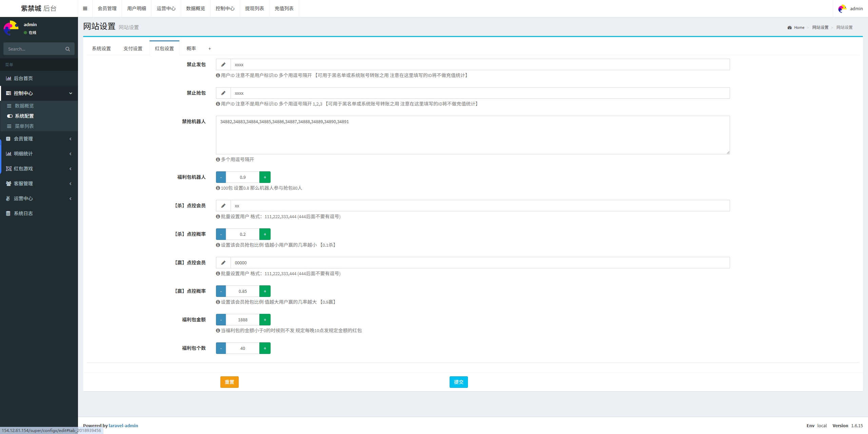Focus the 禁抢机器人 textarea
Image resolution: width=868 pixels, height=434 pixels.
tap(473, 135)
